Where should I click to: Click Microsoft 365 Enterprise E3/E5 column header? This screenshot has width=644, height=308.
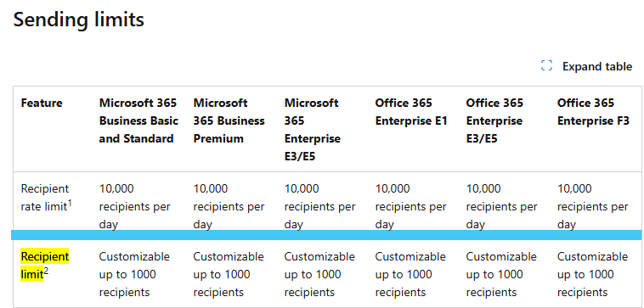coord(313,130)
